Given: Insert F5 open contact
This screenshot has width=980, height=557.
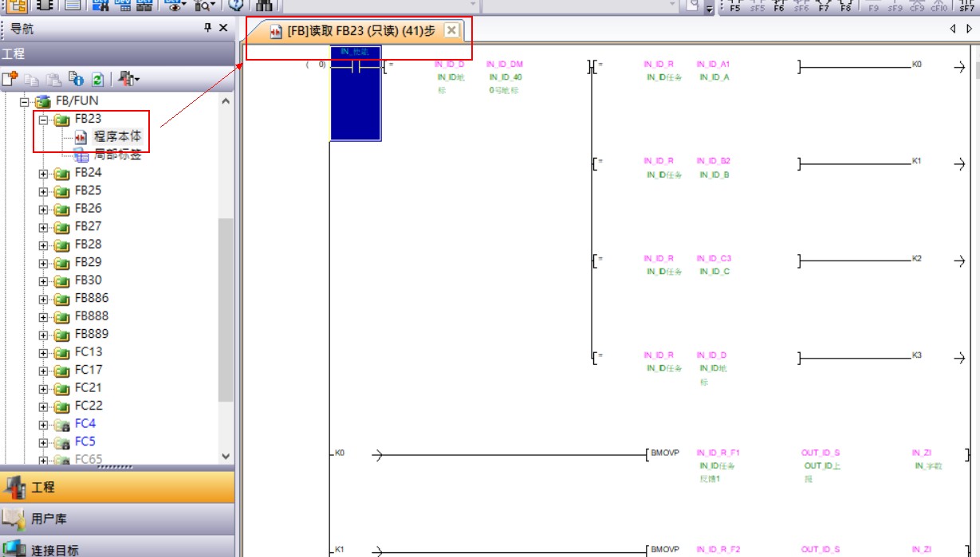Looking at the screenshot, I should pos(734,6).
